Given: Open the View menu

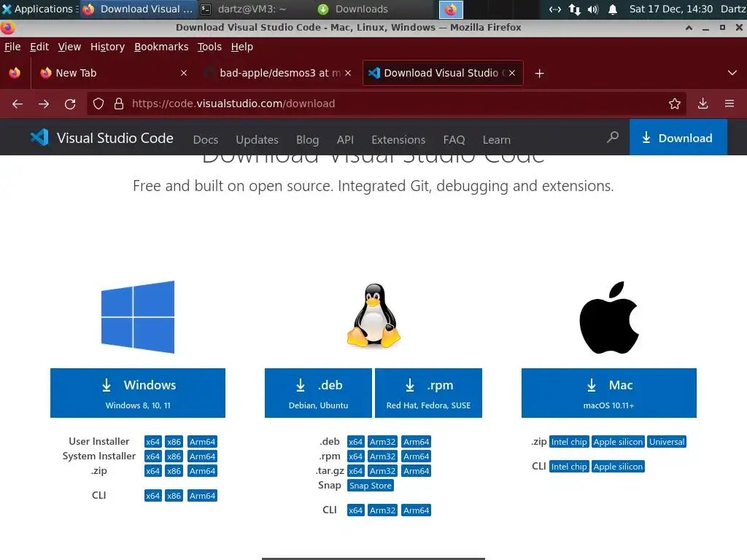Looking at the screenshot, I should pos(69,47).
